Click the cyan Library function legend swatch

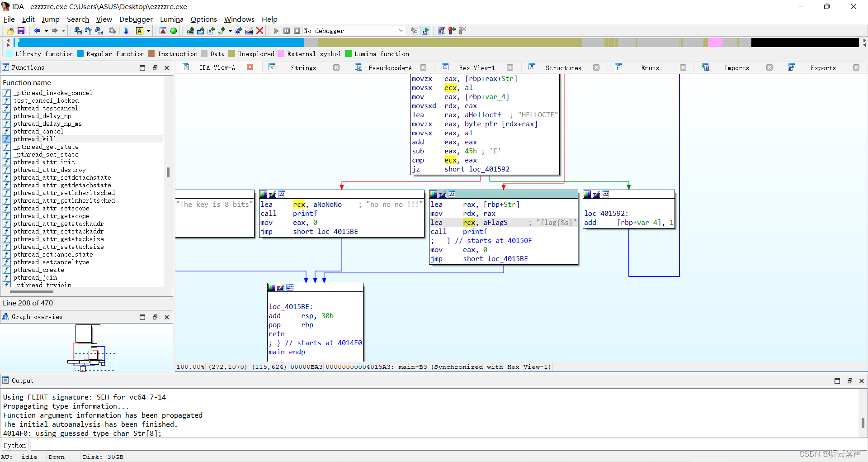click(9, 54)
